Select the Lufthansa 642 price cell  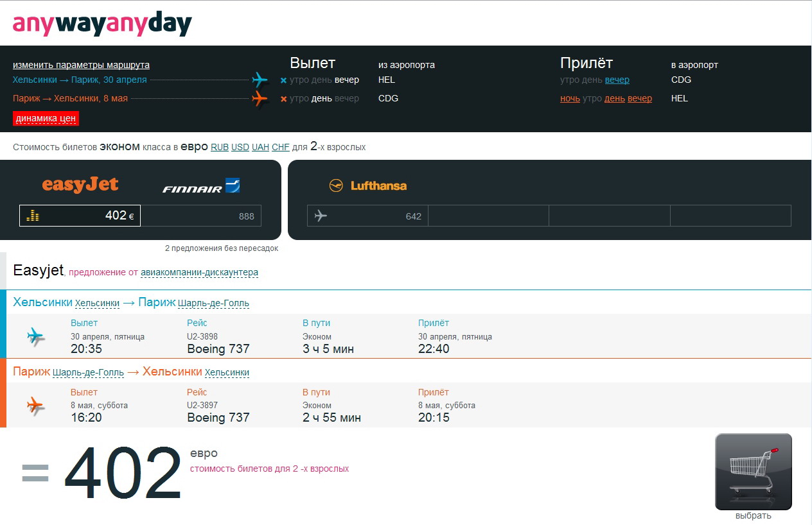pyautogui.click(x=367, y=216)
